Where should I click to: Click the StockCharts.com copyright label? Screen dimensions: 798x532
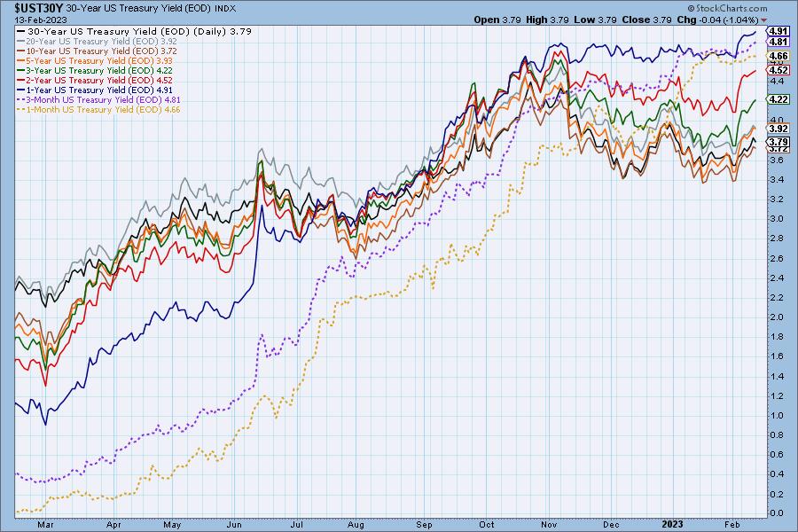pos(727,8)
